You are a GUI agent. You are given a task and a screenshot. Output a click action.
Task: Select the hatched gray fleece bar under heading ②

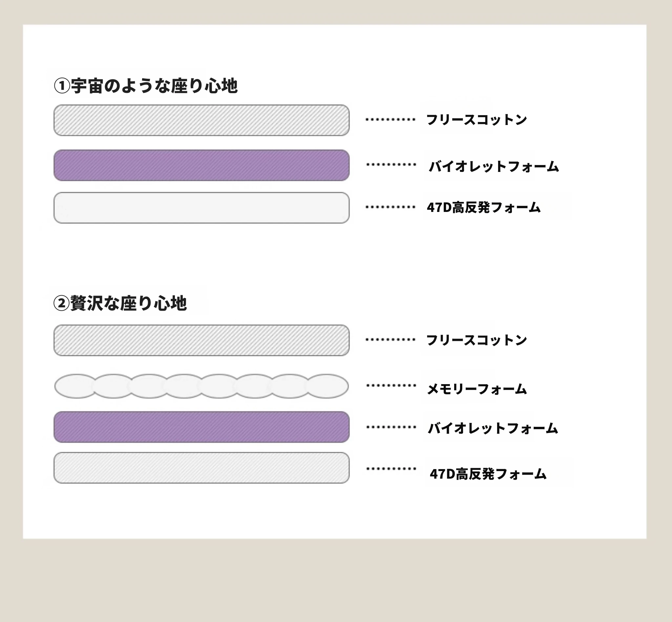(201, 340)
